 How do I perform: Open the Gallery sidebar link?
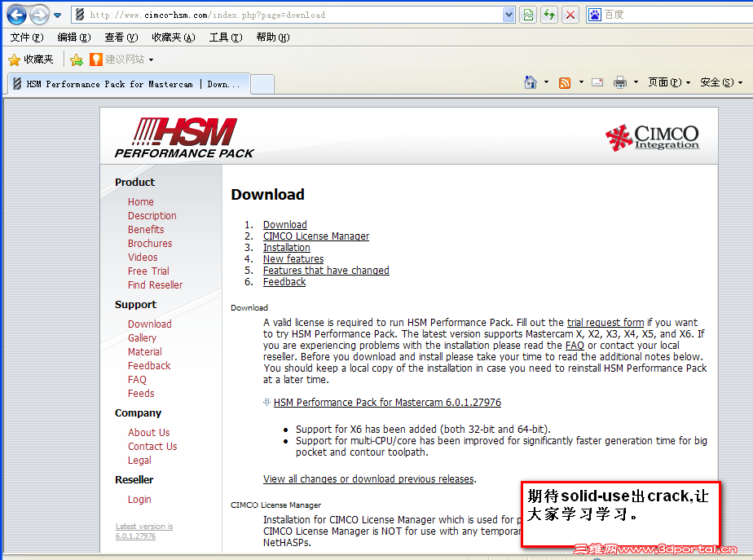[x=142, y=338]
